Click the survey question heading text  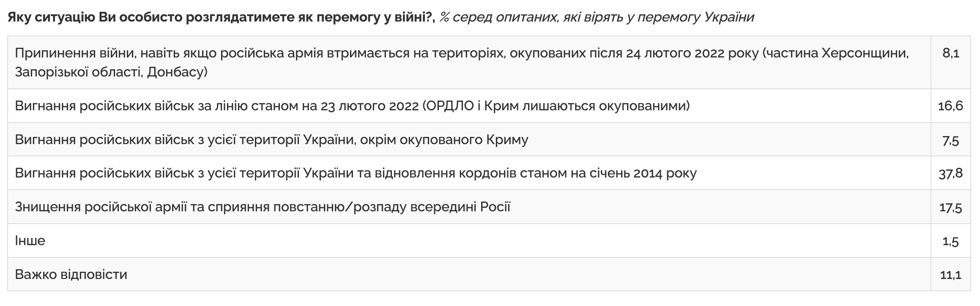[222, 17]
